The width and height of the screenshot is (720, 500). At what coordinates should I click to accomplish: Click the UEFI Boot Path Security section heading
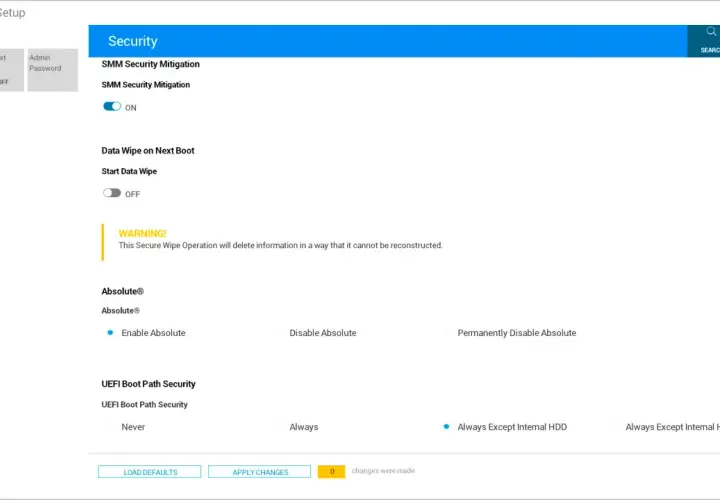pos(148,384)
